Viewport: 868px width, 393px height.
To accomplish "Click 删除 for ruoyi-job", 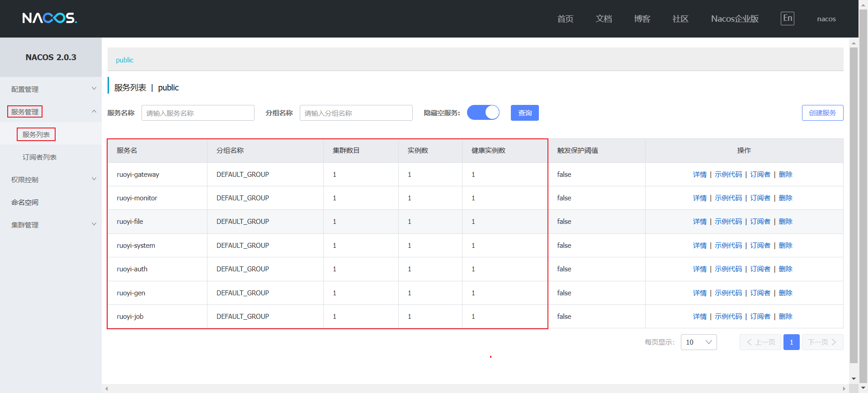I will [786, 317].
